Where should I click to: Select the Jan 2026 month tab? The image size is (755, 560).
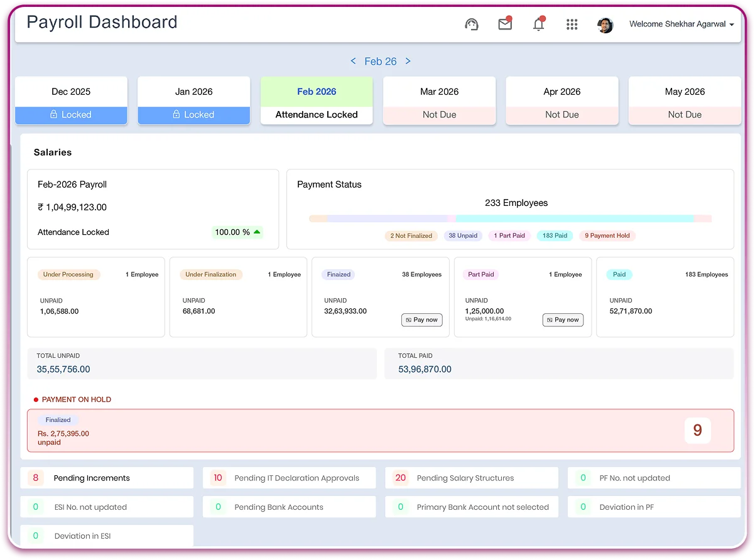[x=194, y=100]
